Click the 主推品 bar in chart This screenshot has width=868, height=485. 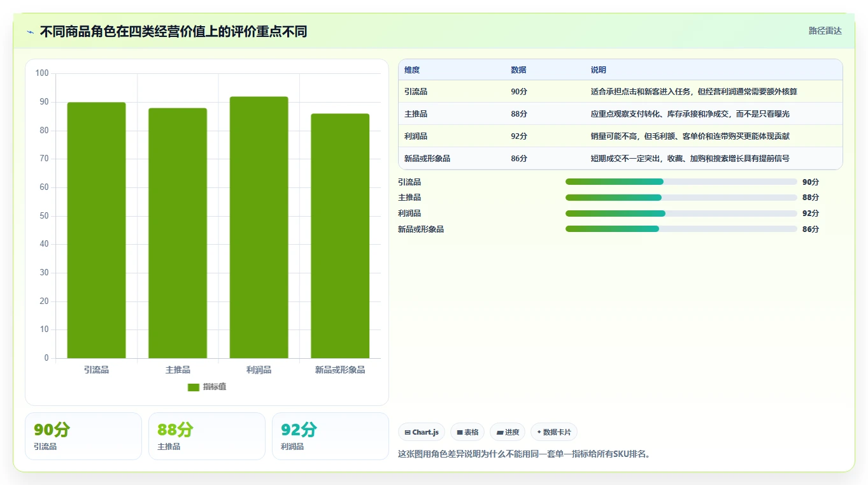point(178,233)
